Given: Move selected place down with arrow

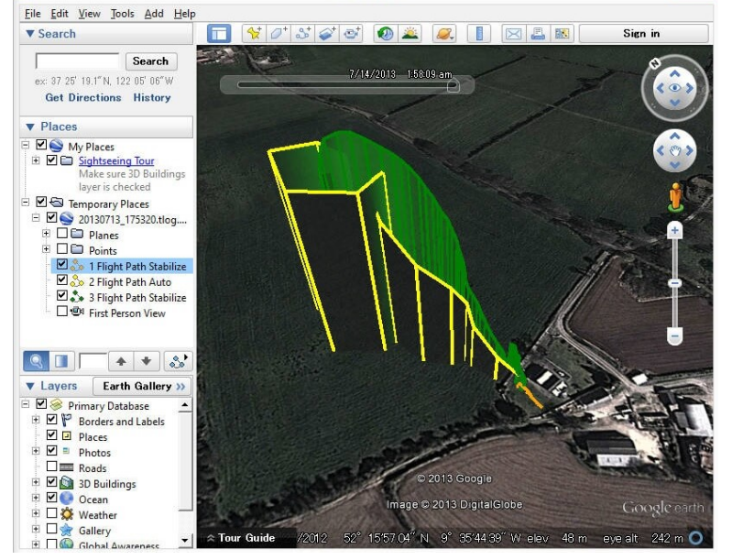Looking at the screenshot, I should click(146, 361).
